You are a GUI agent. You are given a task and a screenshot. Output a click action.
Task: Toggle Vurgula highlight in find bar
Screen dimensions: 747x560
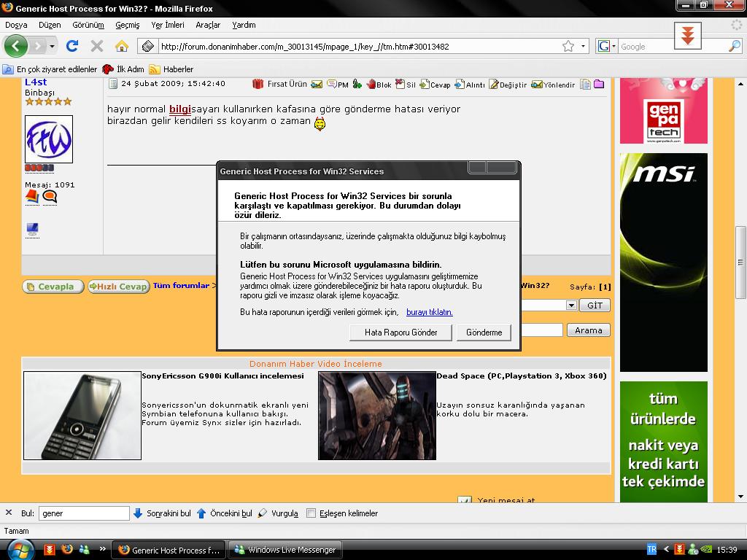tap(278, 513)
